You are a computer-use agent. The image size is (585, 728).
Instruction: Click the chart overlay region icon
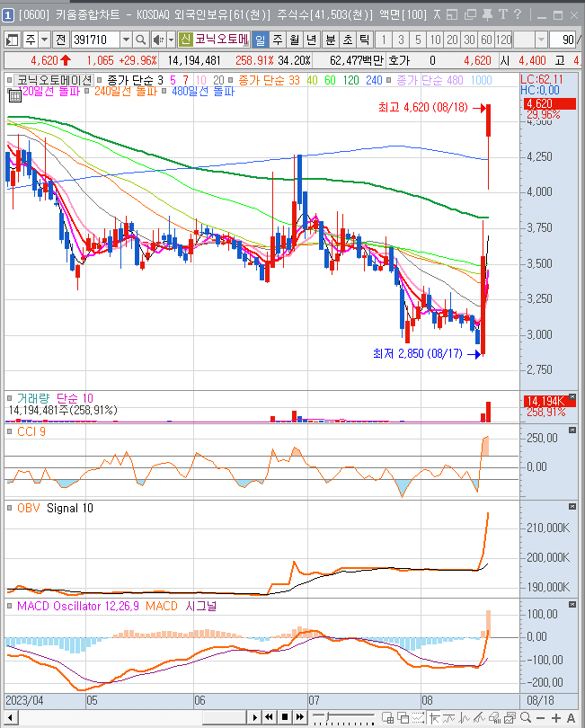click(x=418, y=717)
